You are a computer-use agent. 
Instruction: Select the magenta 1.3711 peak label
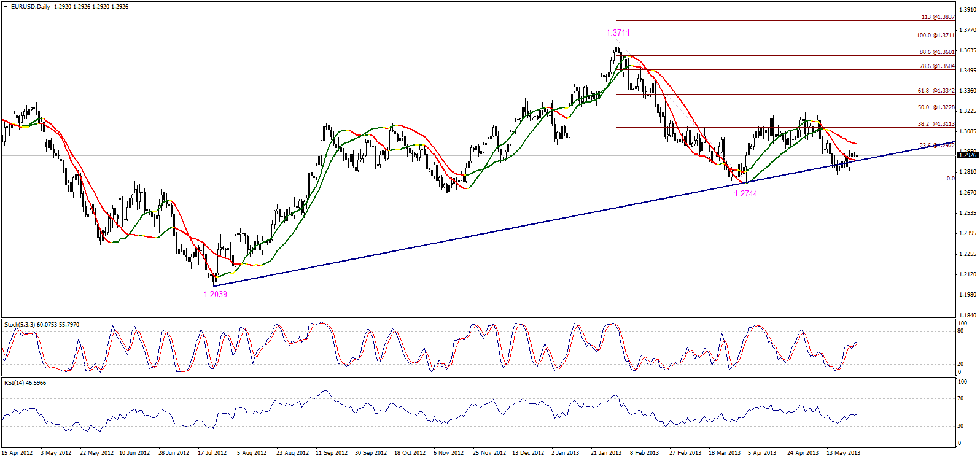pos(618,33)
